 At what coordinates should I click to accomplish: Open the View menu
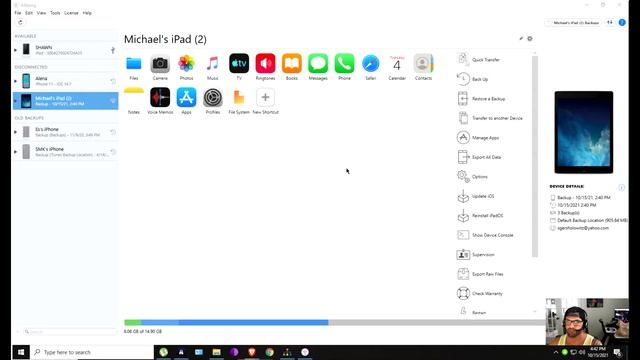point(42,13)
